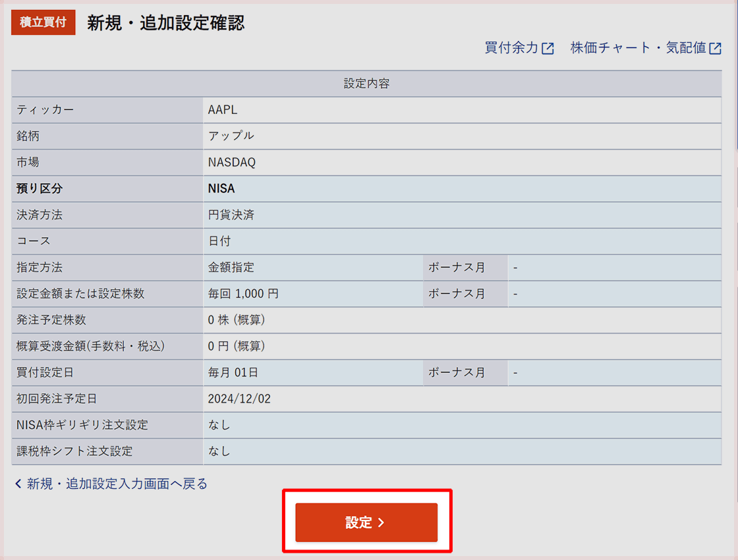Click the 預り区分 row label
Image resolution: width=738 pixels, height=560 pixels.
coord(40,188)
